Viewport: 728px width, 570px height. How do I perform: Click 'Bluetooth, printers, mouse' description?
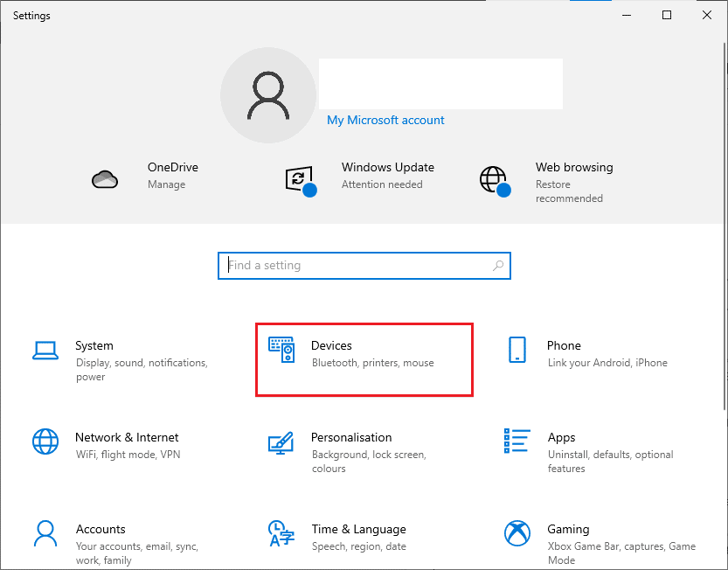373,363
